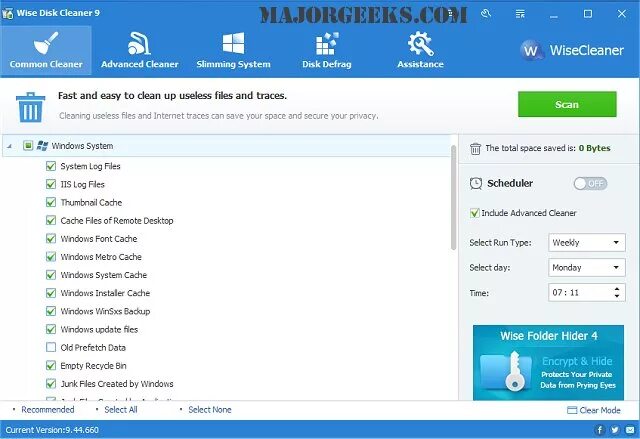The image size is (640, 439).
Task: Uncheck Windows Font Cache
Action: point(51,238)
